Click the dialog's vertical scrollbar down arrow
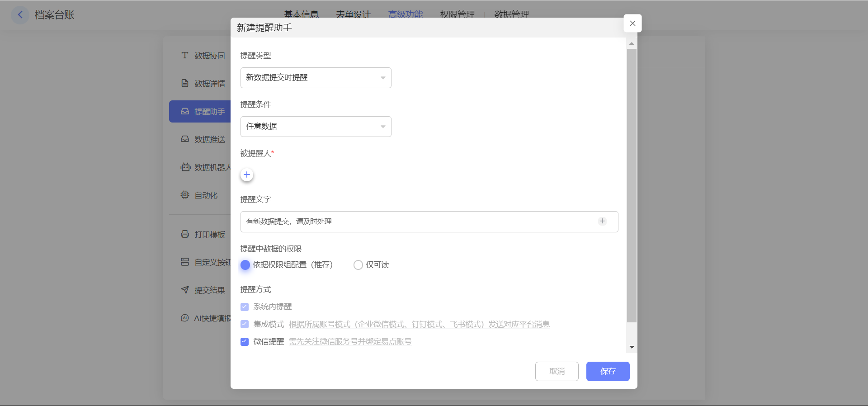The width and height of the screenshot is (868, 406). [x=632, y=347]
